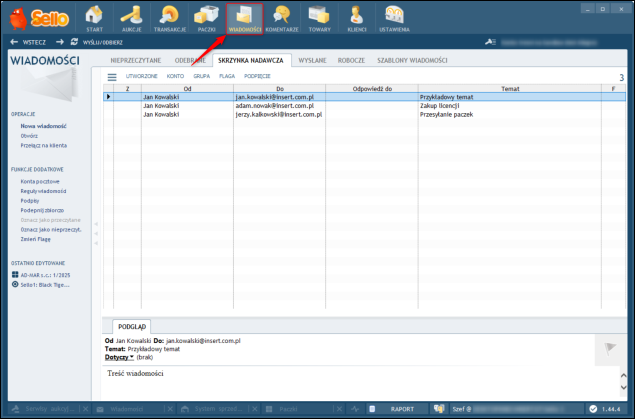Close the Paczki bottom tab
The width and height of the screenshot is (635, 419).
[x=339, y=409]
